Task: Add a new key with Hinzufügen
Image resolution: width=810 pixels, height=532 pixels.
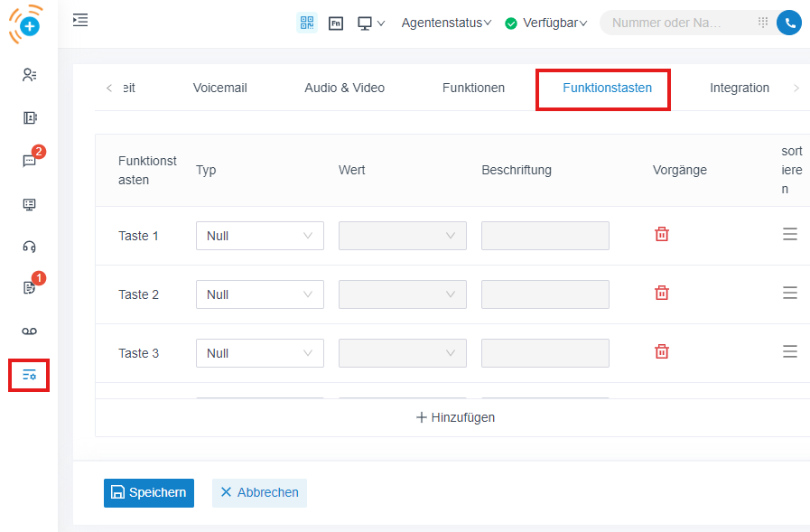Action: click(x=455, y=417)
